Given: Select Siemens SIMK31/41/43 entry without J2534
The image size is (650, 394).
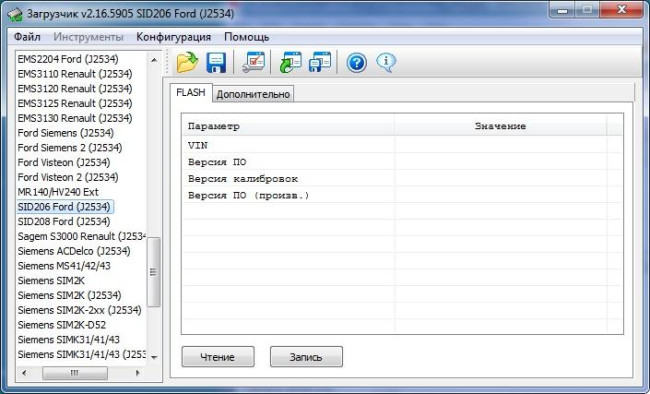Looking at the screenshot, I should coord(68,340).
